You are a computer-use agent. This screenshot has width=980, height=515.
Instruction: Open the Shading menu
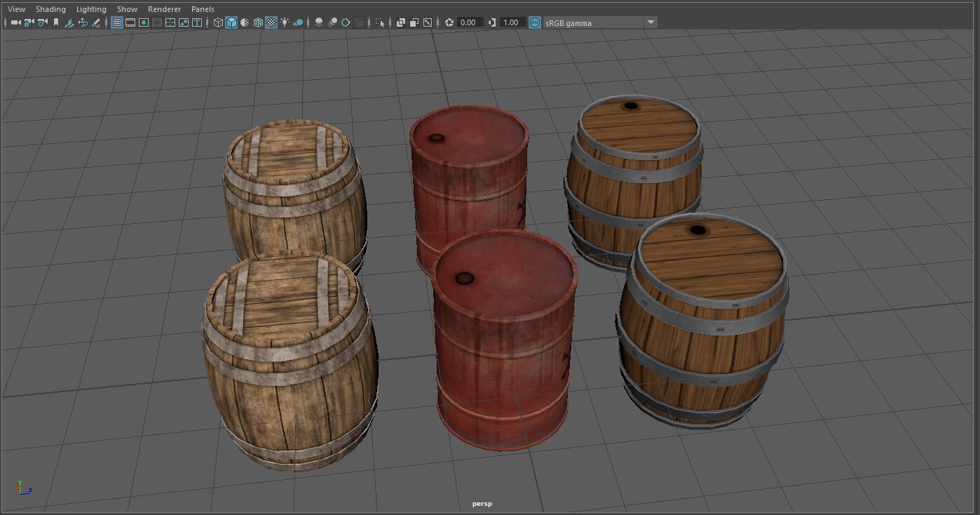pyautogui.click(x=50, y=9)
